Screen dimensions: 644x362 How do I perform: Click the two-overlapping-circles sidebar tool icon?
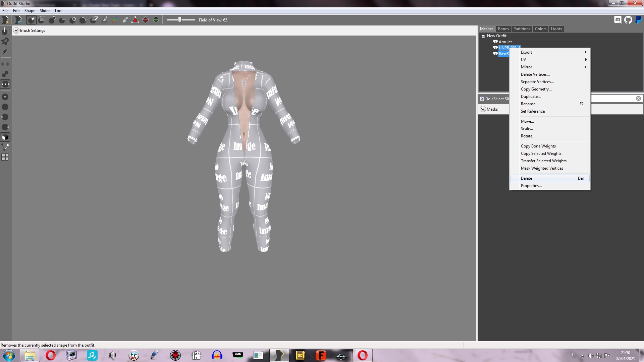point(5,74)
